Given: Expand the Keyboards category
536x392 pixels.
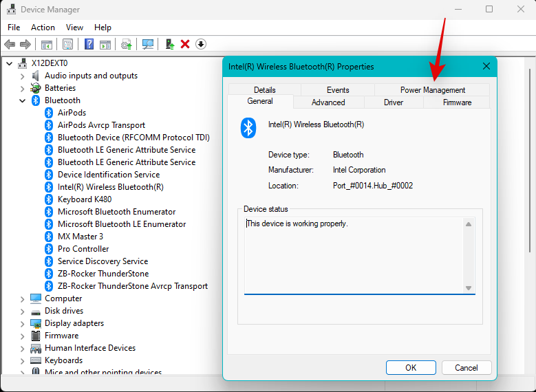Looking at the screenshot, I should [x=23, y=361].
